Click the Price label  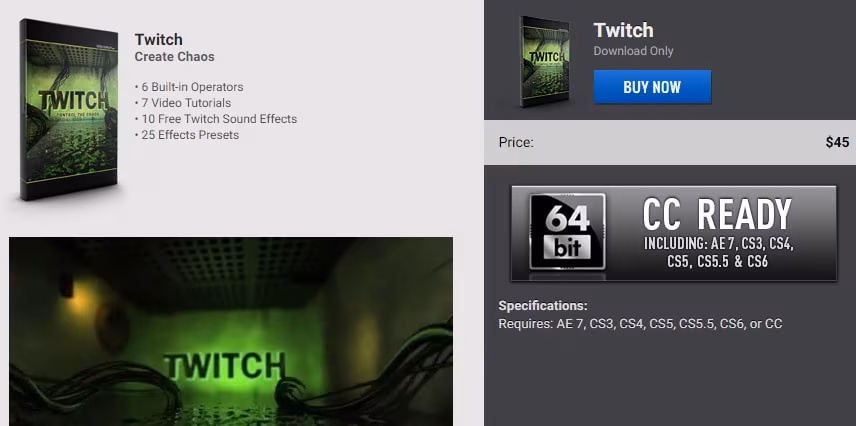pyautogui.click(x=516, y=143)
